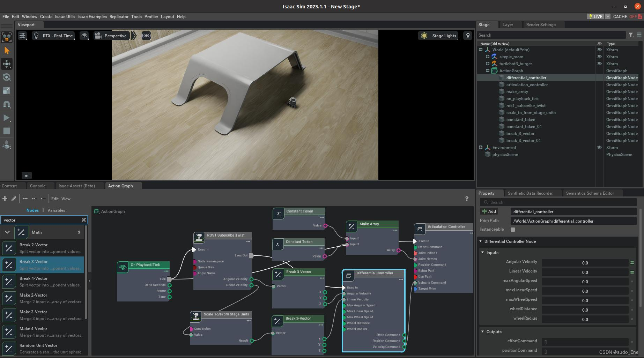The width and height of the screenshot is (644, 358).
Task: Open the Action Graph help question mark
Action: point(467,199)
